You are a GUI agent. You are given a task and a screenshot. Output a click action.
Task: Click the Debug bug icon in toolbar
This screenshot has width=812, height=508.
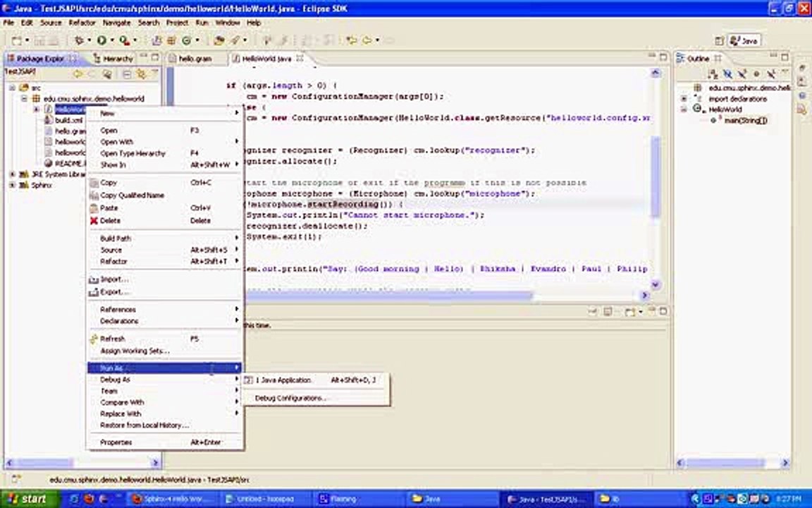(79, 40)
